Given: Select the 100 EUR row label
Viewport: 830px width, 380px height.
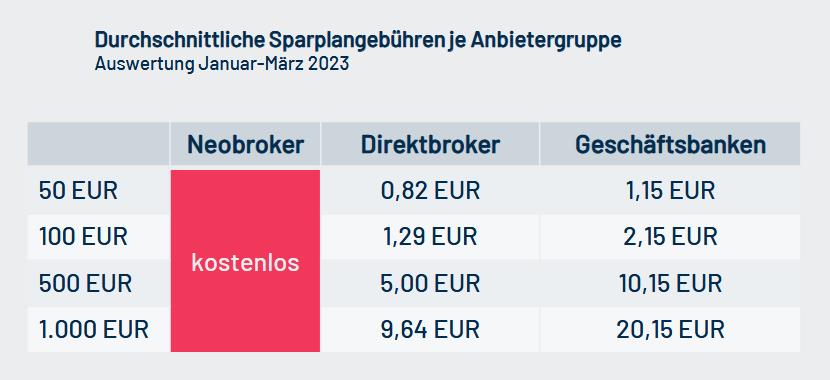Looking at the screenshot, I should (x=83, y=237).
